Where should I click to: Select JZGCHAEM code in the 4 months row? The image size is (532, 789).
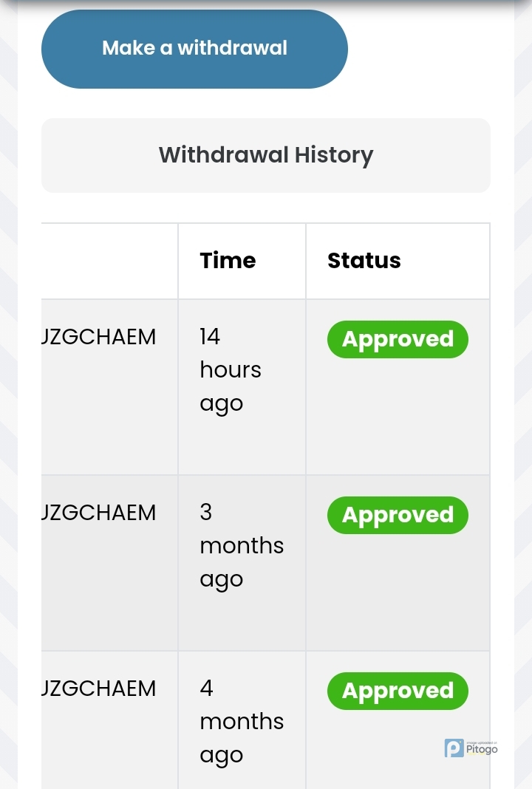coord(99,689)
